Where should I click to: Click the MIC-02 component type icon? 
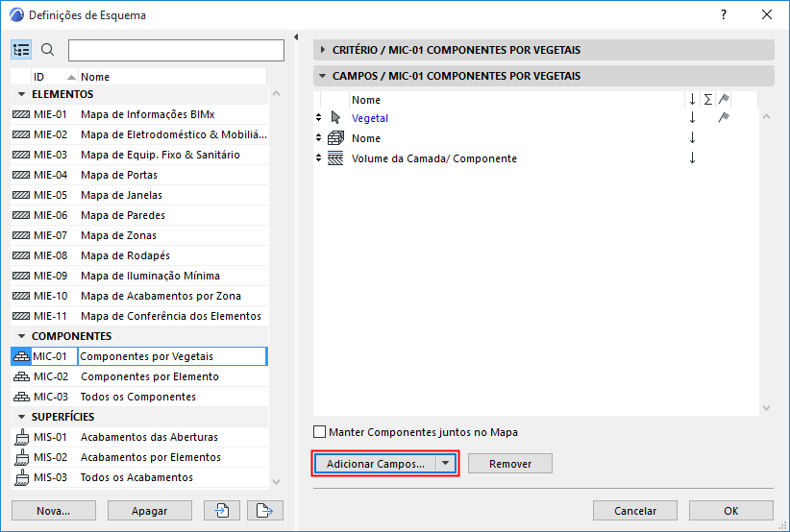click(x=21, y=376)
